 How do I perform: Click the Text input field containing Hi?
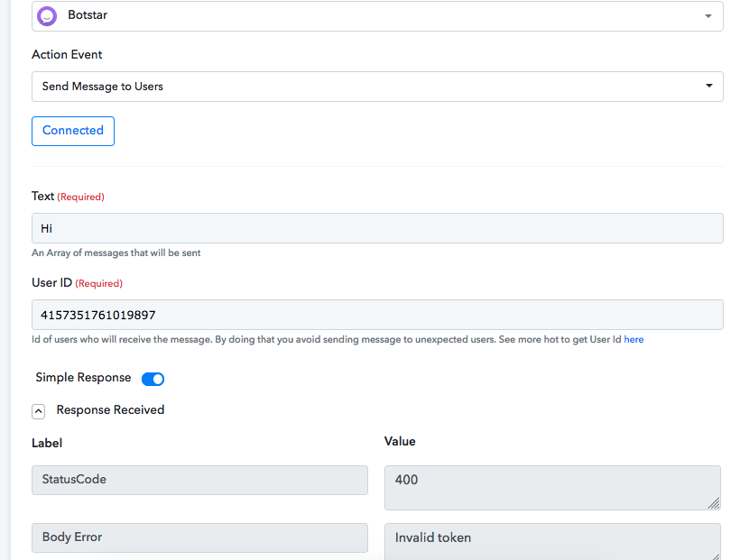pos(377,228)
